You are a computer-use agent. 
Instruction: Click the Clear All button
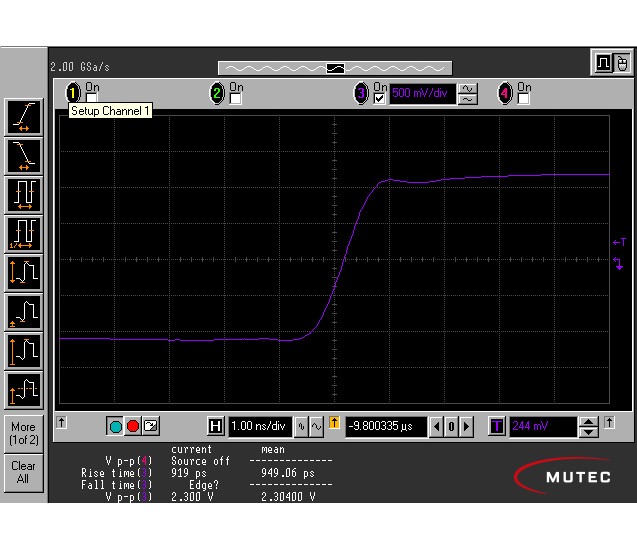(x=23, y=472)
